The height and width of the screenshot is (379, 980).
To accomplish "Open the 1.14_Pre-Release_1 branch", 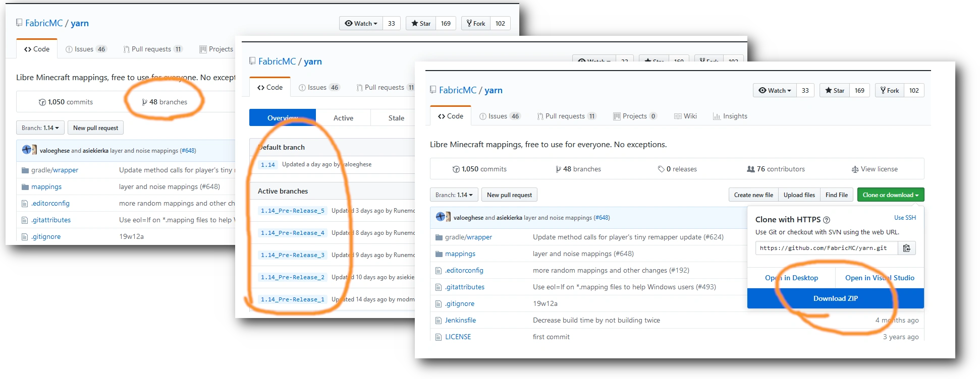I will point(293,299).
